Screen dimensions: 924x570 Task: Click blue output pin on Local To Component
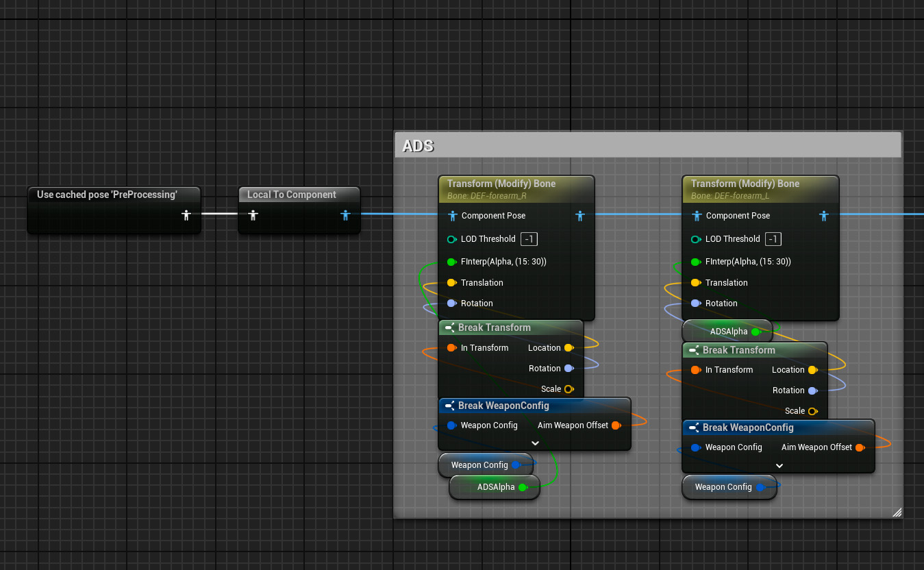[x=345, y=215]
